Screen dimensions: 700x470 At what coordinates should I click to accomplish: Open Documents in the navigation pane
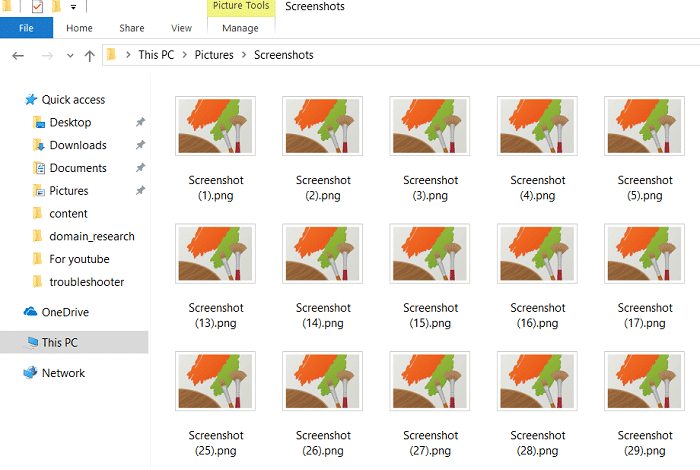click(78, 168)
